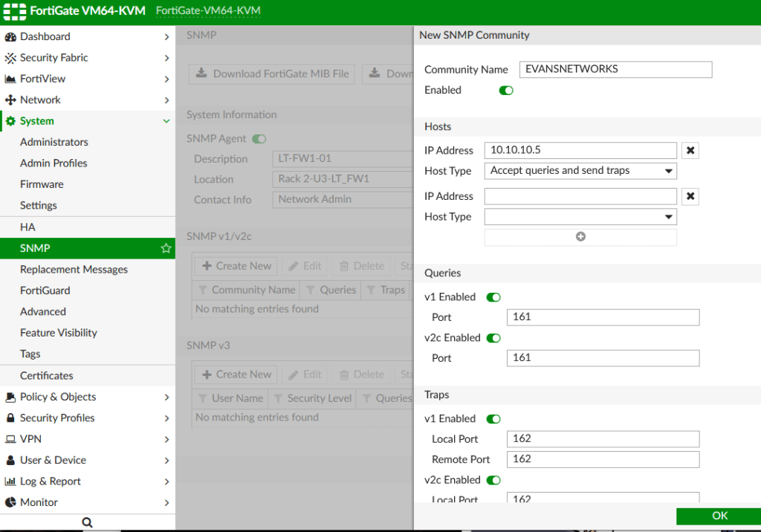The width and height of the screenshot is (761, 532).
Task: Click the Security Profiles lock icon
Action: (x=10, y=418)
